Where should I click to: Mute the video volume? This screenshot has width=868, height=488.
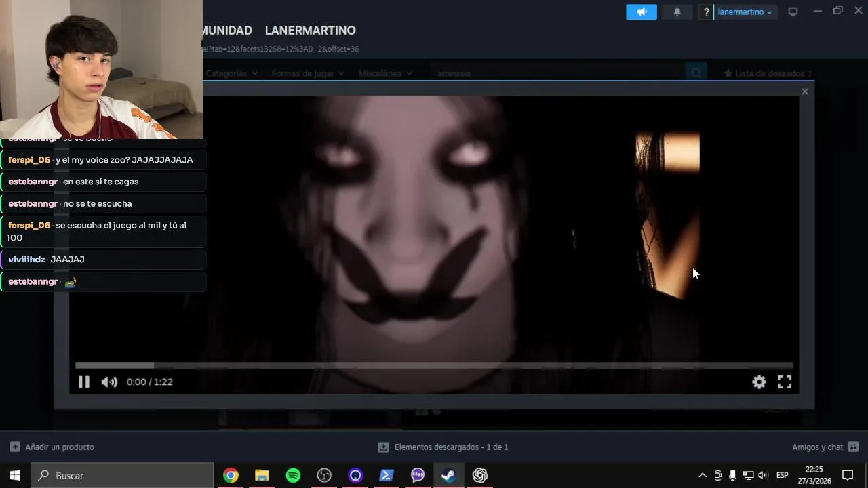pyautogui.click(x=109, y=382)
